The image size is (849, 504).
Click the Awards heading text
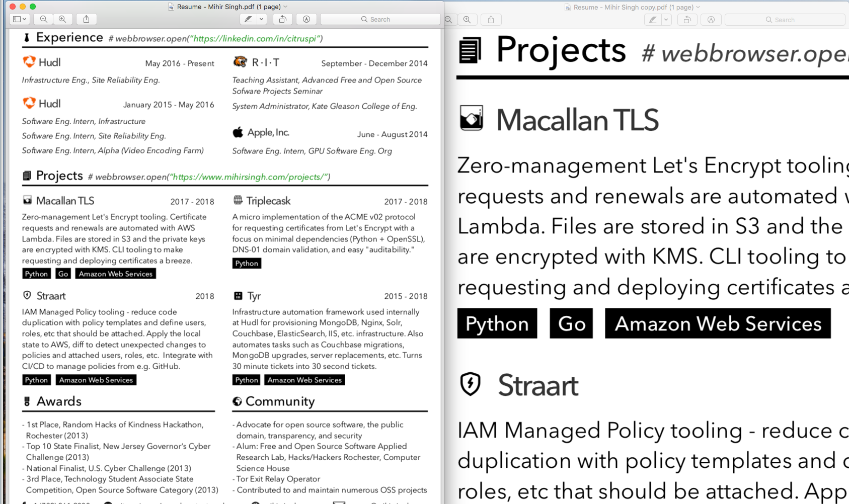(59, 401)
